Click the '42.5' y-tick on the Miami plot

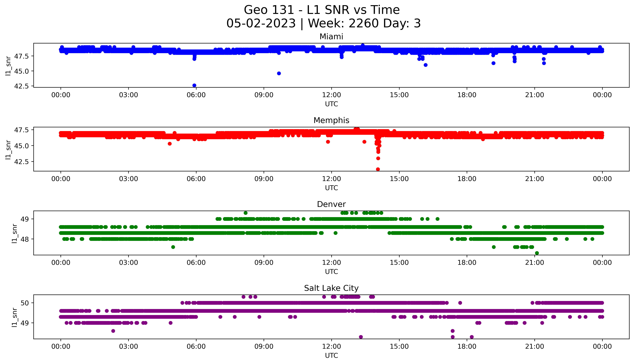[22, 86]
